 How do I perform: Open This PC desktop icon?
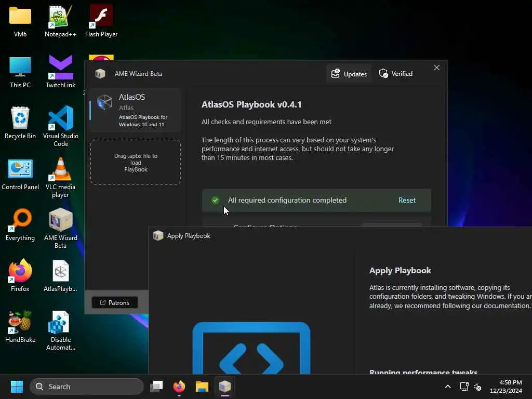[x=20, y=72]
